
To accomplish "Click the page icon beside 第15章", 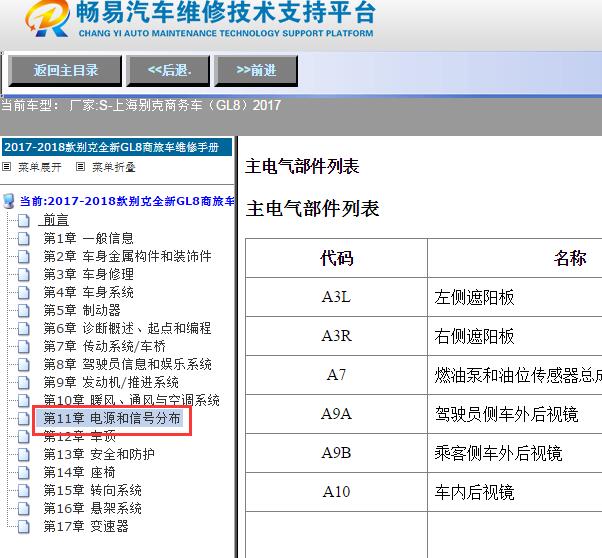I will [24, 491].
